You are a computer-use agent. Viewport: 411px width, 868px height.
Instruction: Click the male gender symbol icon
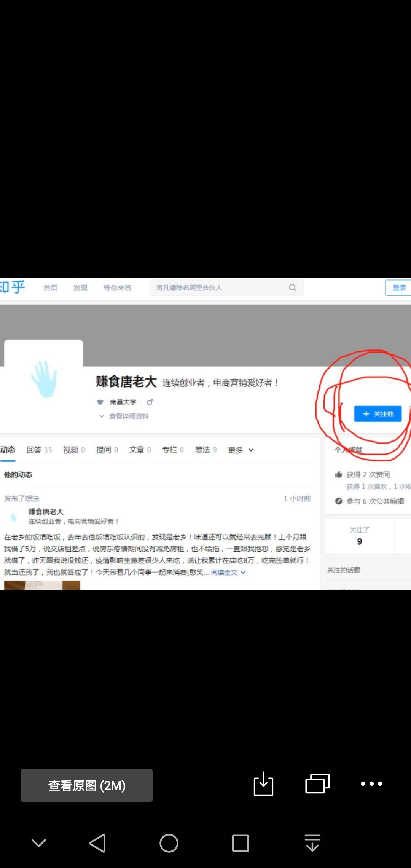click(x=150, y=402)
